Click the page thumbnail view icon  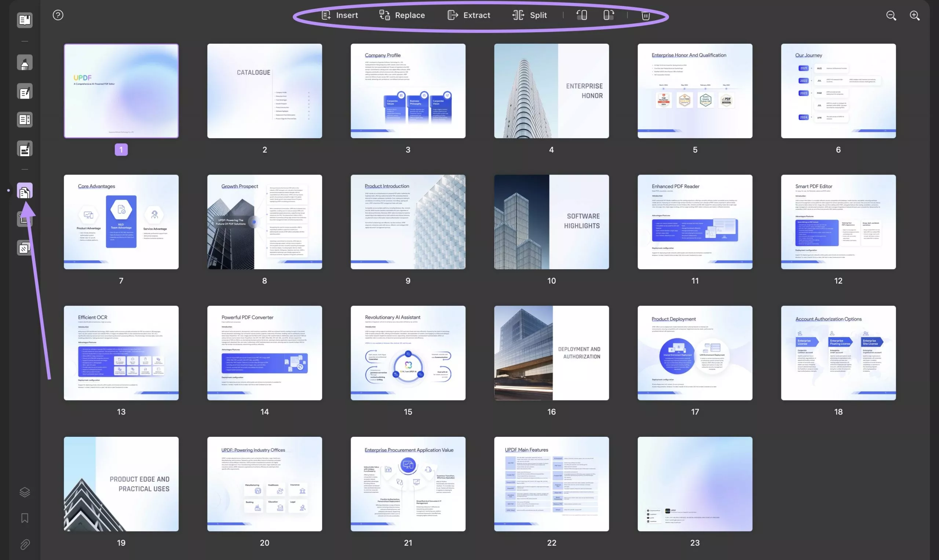(x=23, y=191)
